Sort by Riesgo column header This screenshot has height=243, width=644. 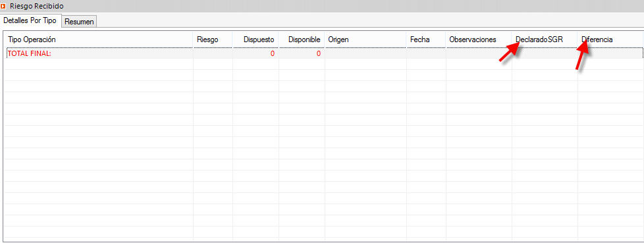213,40
